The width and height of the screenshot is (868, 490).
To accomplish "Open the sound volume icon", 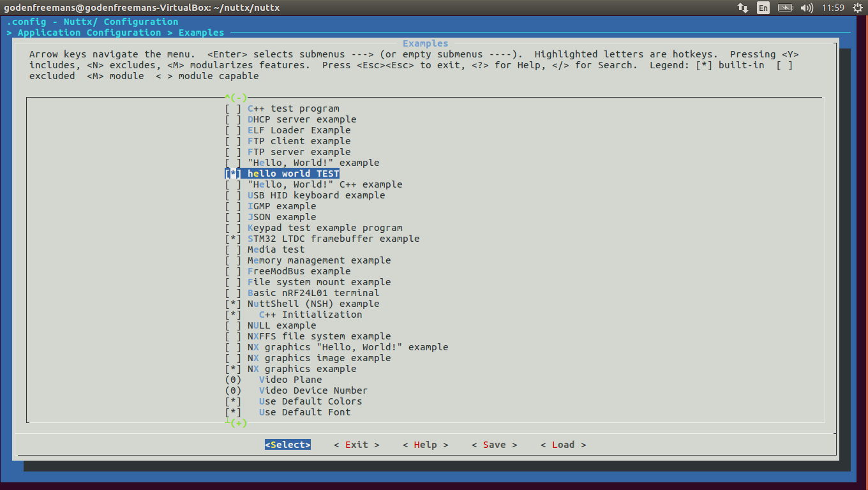I will tap(807, 8).
